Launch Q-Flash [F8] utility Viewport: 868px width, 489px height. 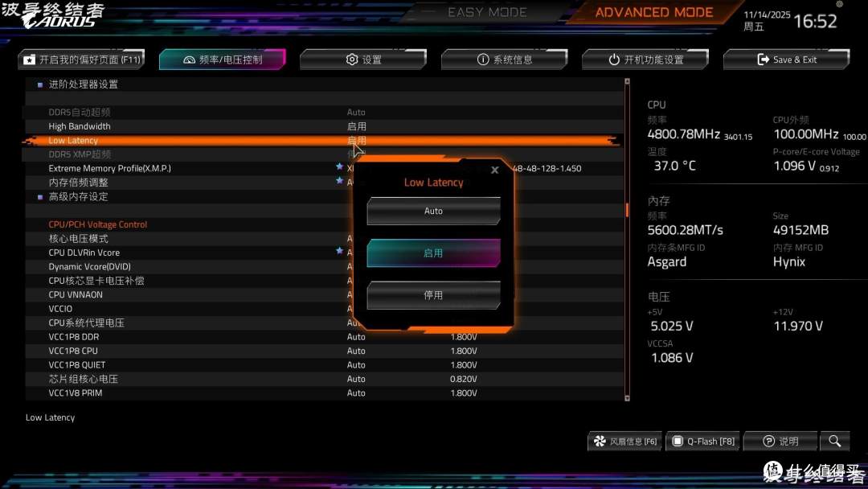tap(703, 442)
